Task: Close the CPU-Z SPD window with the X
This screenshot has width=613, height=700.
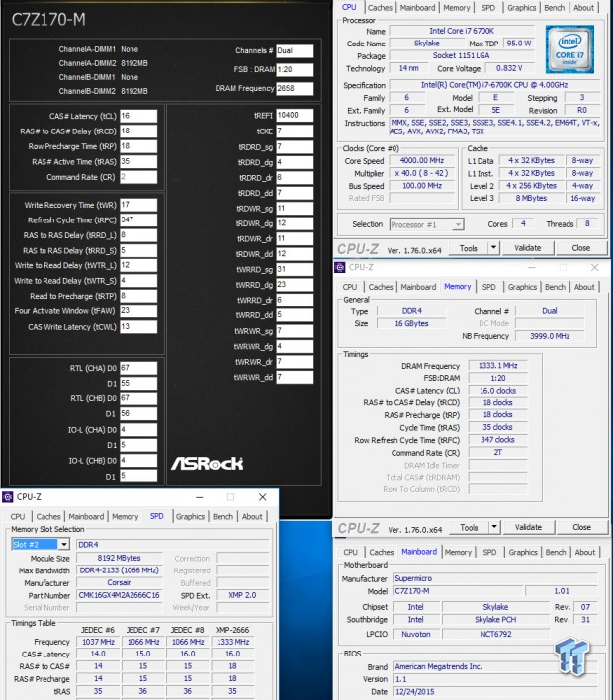Action: coord(263,497)
